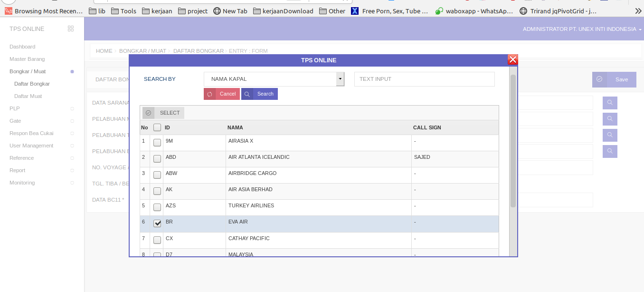Open the project bookmark folder
The width and height of the screenshot is (644, 292).
coord(193,11)
